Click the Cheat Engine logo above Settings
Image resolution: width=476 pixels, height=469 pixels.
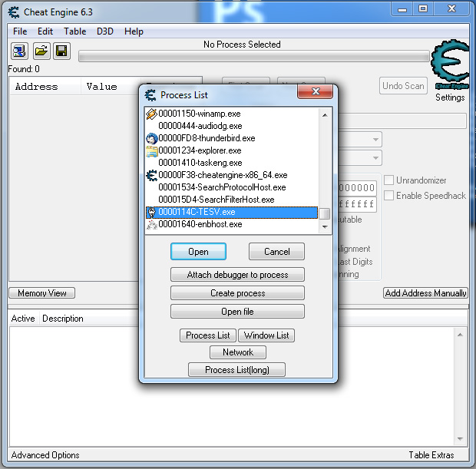[x=450, y=64]
